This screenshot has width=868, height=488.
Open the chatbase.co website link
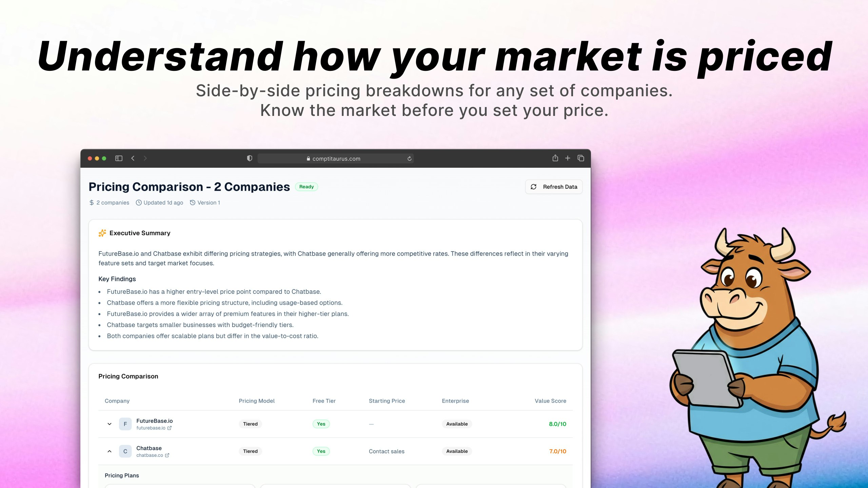tap(150, 455)
